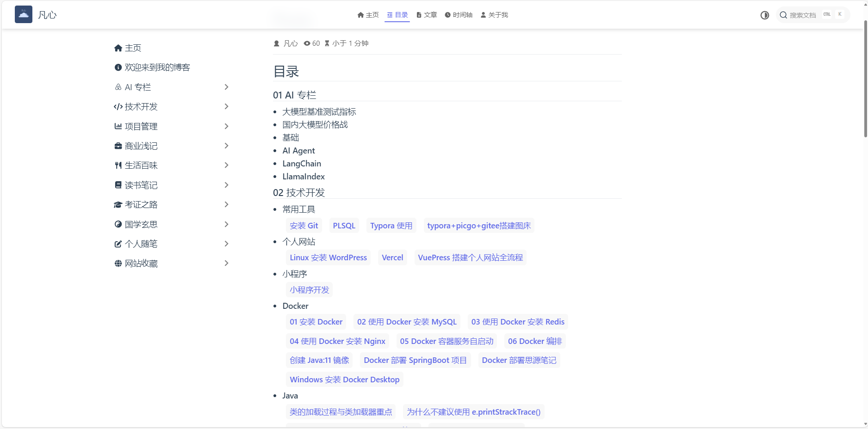The image size is (868, 429).
Task: Click the blog logo image
Action: click(24, 14)
